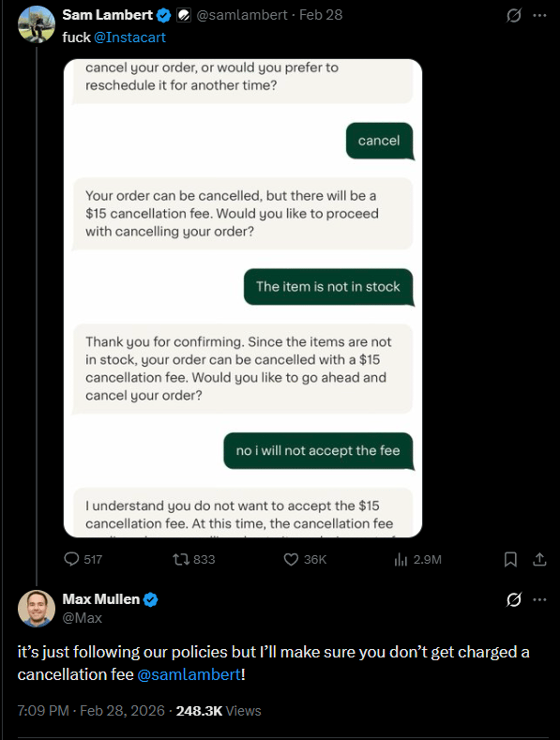560x740 pixels.
Task: Open Sam Lambert's profile avatar
Action: 36,24
